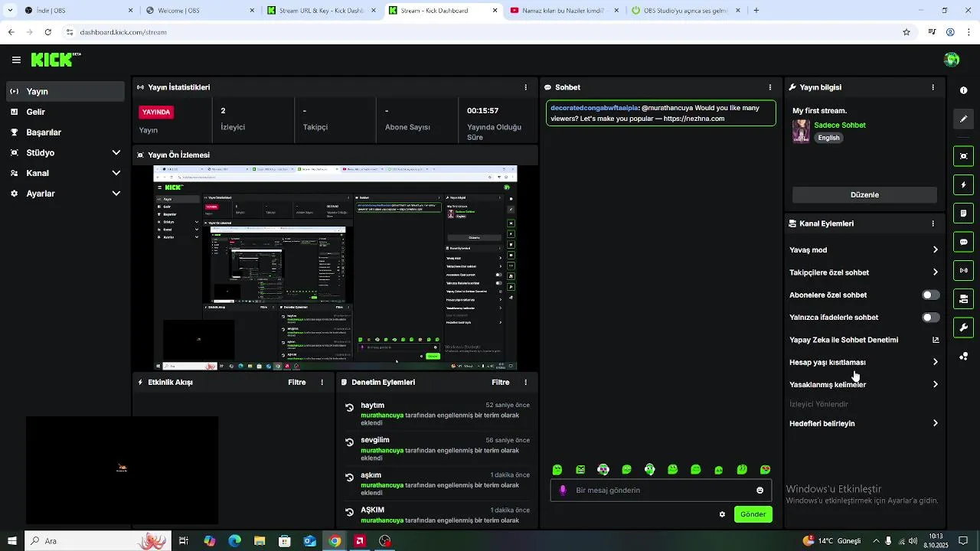The height and width of the screenshot is (551, 980).
Task: Open the Kanal Eylemleri panel three-dot menu
Action: [933, 223]
